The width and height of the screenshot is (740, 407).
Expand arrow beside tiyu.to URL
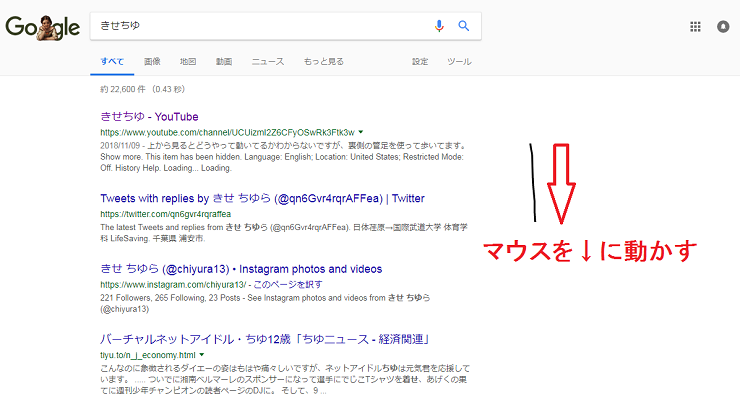202,355
